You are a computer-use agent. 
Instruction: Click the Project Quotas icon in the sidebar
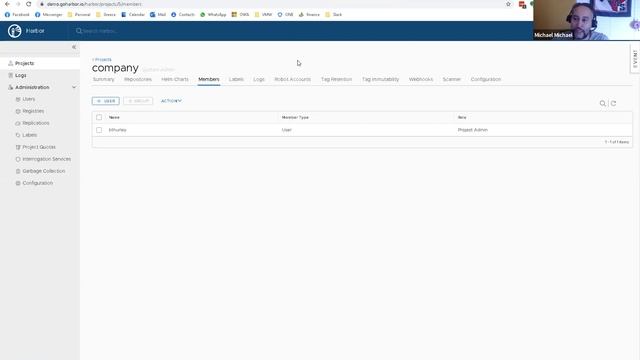[18, 147]
